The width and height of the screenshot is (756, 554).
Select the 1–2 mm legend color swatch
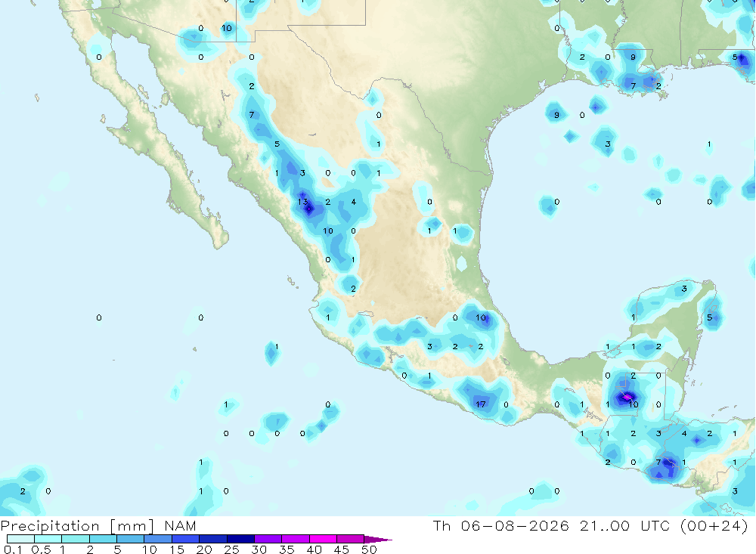75,539
